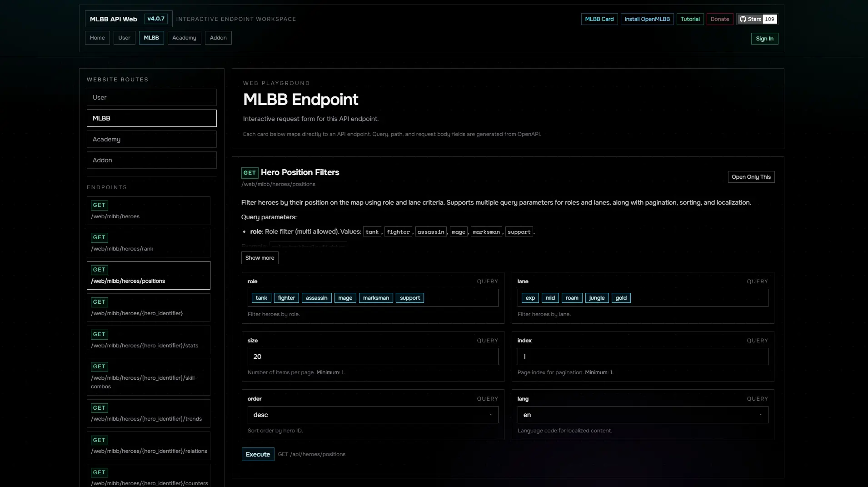868x487 pixels.
Task: Toggle the support role filter chip
Action: pyautogui.click(x=410, y=298)
